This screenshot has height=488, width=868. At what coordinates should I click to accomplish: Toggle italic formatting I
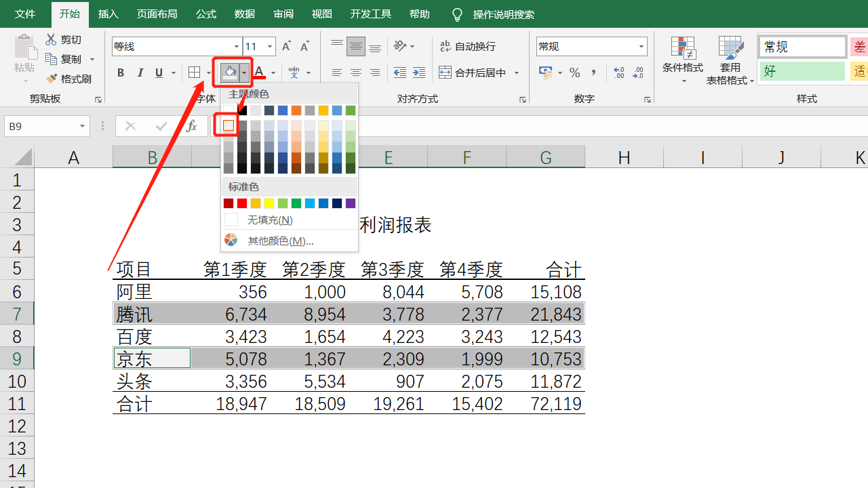(140, 73)
